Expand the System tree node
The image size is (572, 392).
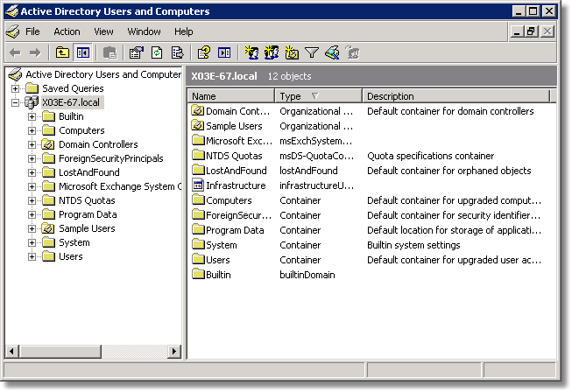pos(32,242)
